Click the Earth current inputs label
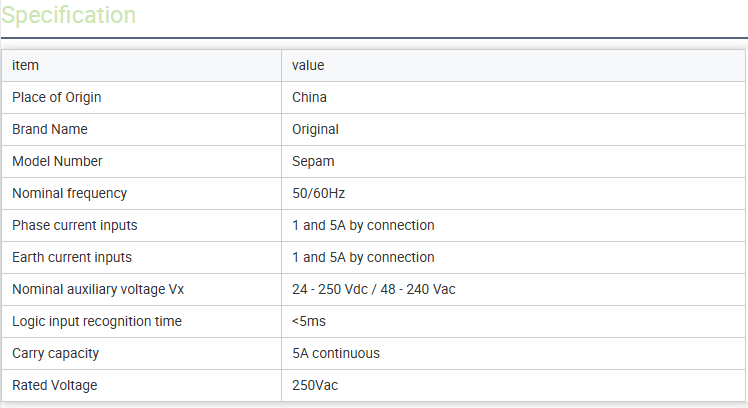 point(72,257)
